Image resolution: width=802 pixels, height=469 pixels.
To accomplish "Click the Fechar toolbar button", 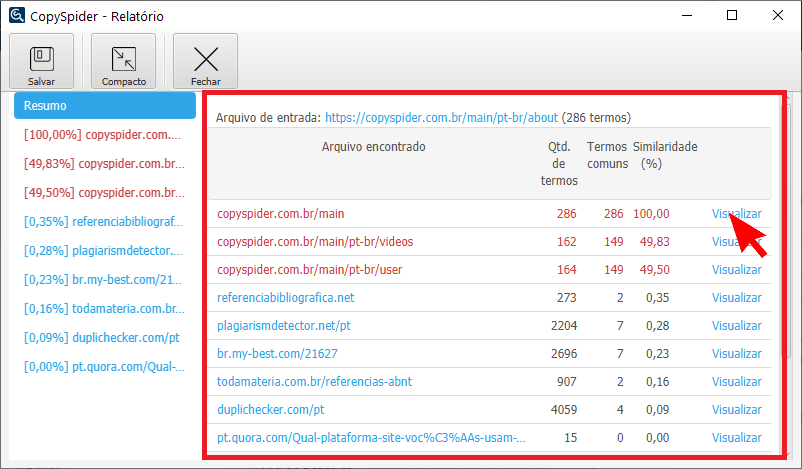I will click(206, 61).
